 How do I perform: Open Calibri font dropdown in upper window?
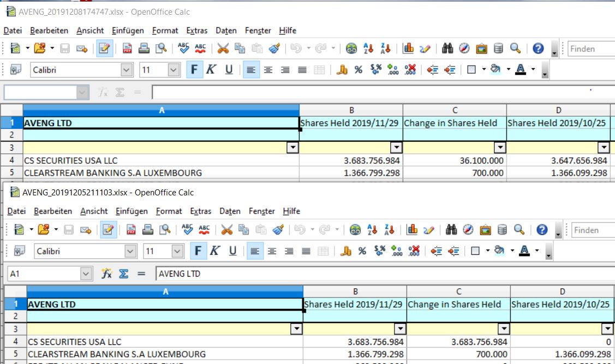click(127, 70)
